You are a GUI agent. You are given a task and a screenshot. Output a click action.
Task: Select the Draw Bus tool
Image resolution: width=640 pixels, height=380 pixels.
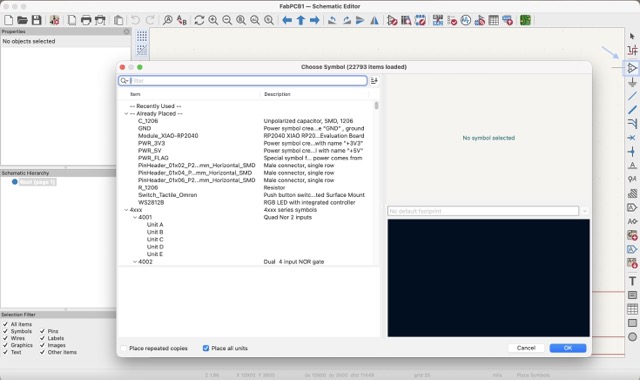[632, 110]
